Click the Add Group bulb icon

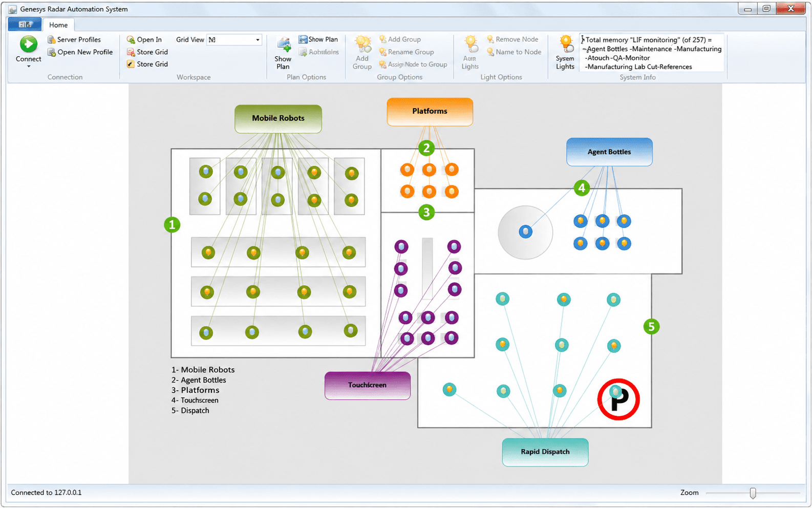coord(363,44)
